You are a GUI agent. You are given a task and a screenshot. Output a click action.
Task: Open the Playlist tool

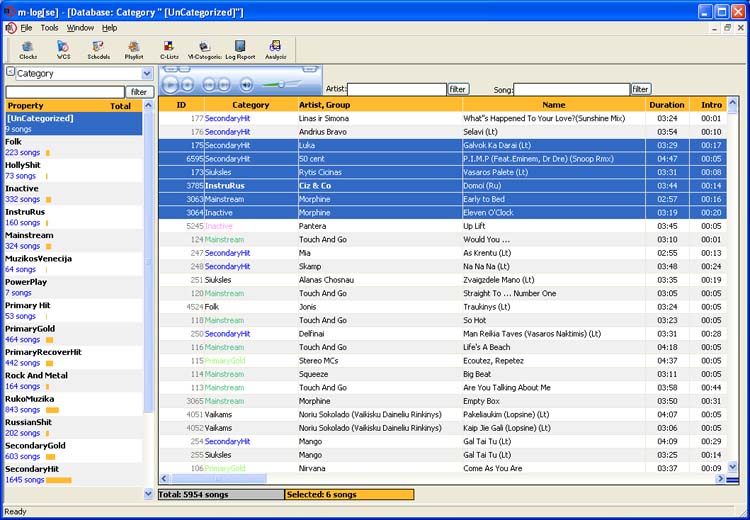pyautogui.click(x=134, y=50)
